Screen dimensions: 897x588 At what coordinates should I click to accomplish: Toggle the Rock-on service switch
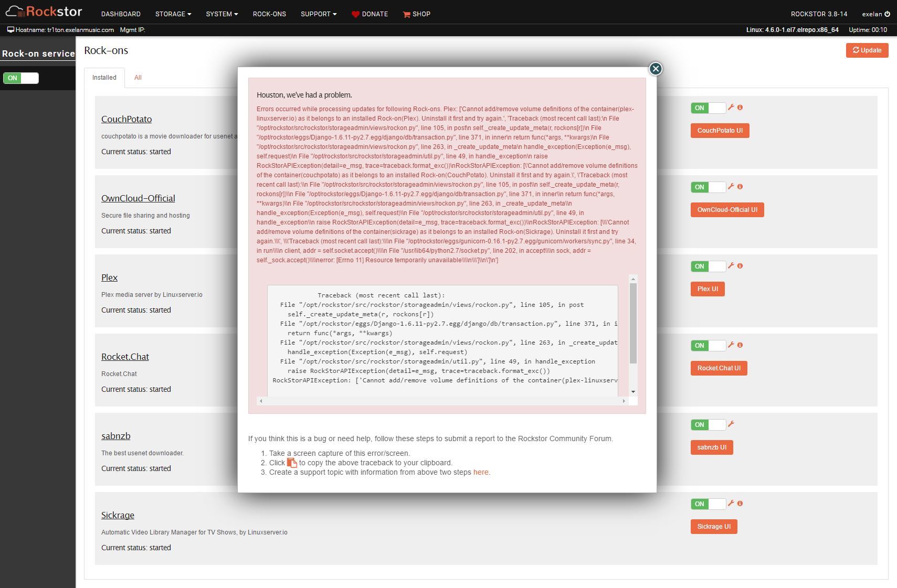[x=21, y=78]
